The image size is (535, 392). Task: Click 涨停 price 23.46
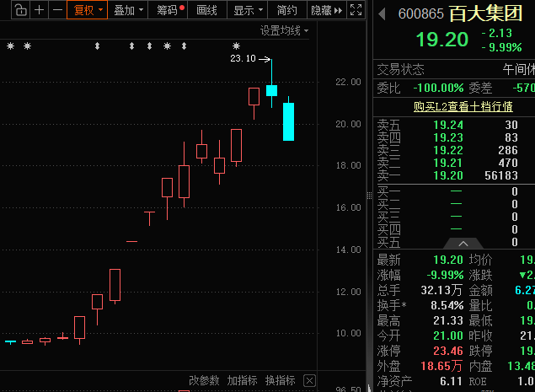point(448,351)
